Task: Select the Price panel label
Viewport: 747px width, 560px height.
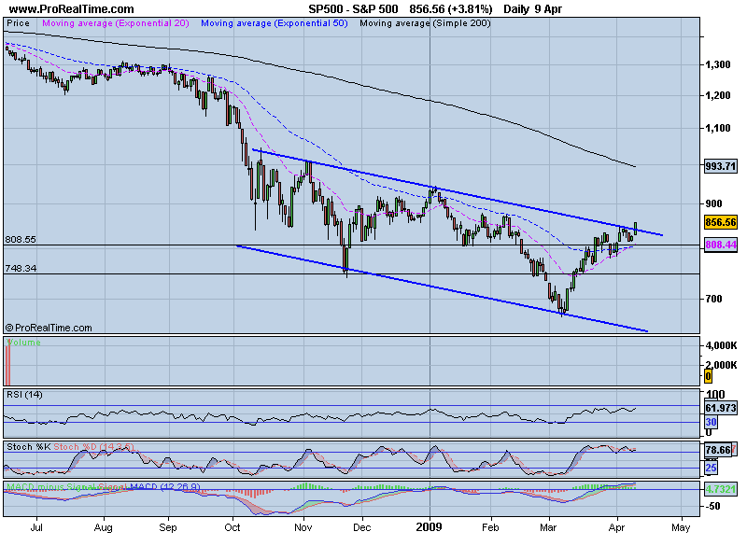Action: (18, 23)
